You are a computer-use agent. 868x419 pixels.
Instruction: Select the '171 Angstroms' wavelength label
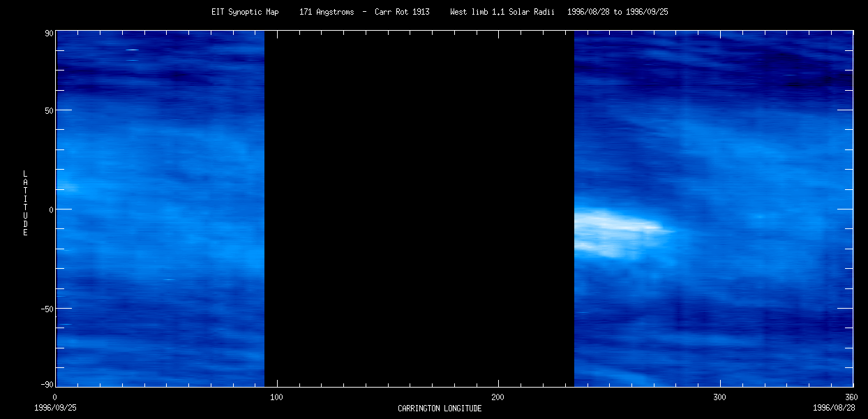click(326, 12)
